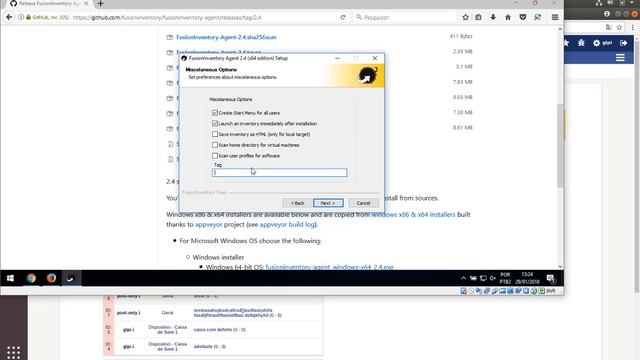This screenshot has height=360, width=640.
Task: Open 'adsfasfa' ticket link in background page
Action: (203, 347)
